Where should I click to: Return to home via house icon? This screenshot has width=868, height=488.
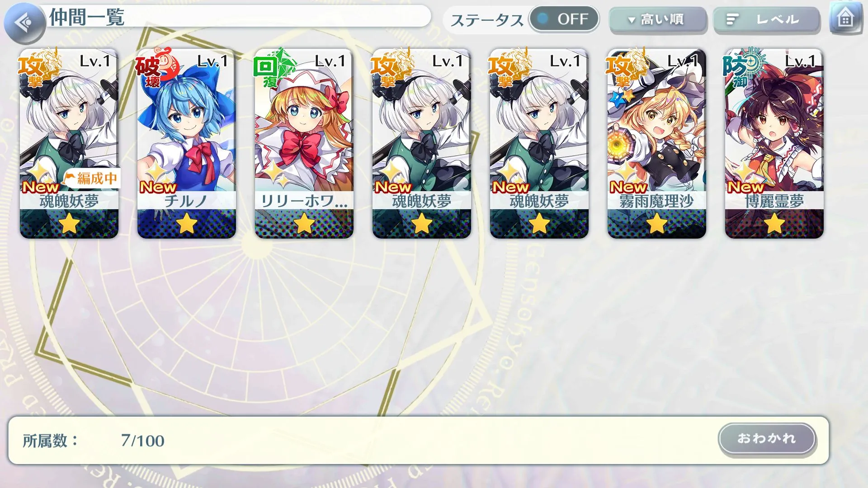[x=845, y=19]
